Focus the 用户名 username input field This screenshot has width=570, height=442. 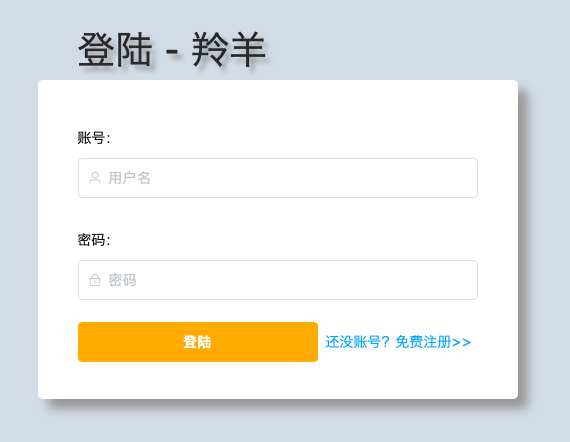pos(278,178)
